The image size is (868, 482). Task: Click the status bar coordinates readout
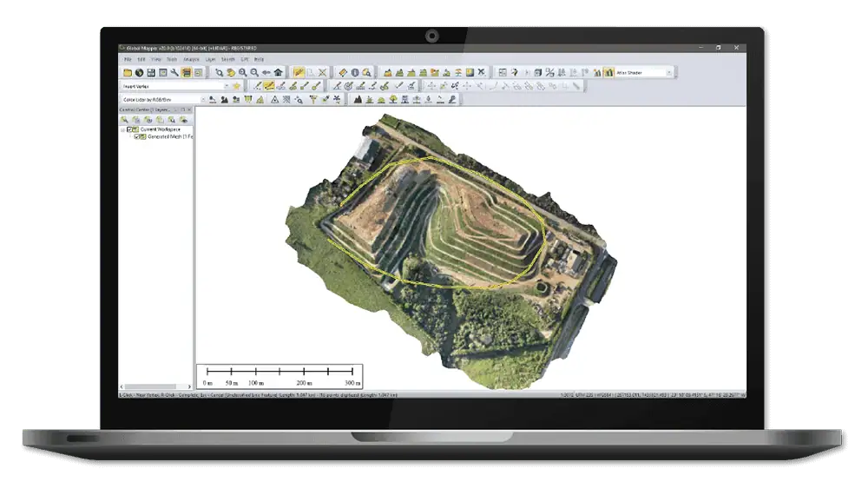pyautogui.click(x=654, y=395)
